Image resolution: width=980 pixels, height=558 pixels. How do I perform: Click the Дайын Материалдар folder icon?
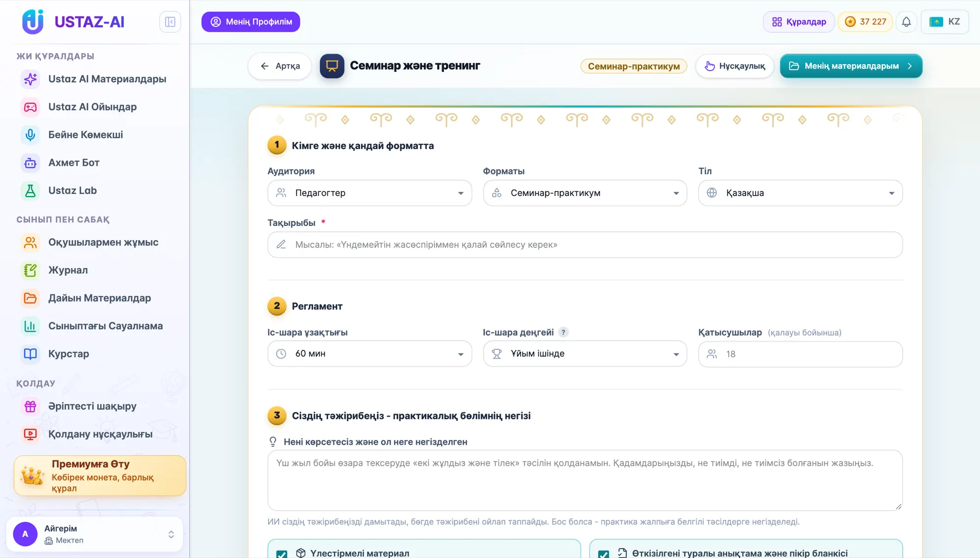(30, 298)
